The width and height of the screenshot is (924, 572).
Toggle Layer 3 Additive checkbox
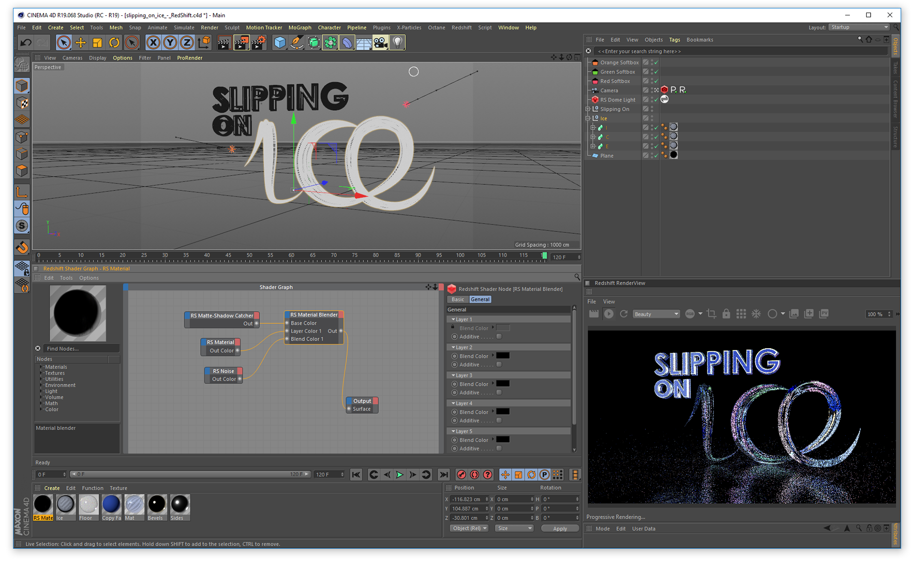(x=499, y=393)
